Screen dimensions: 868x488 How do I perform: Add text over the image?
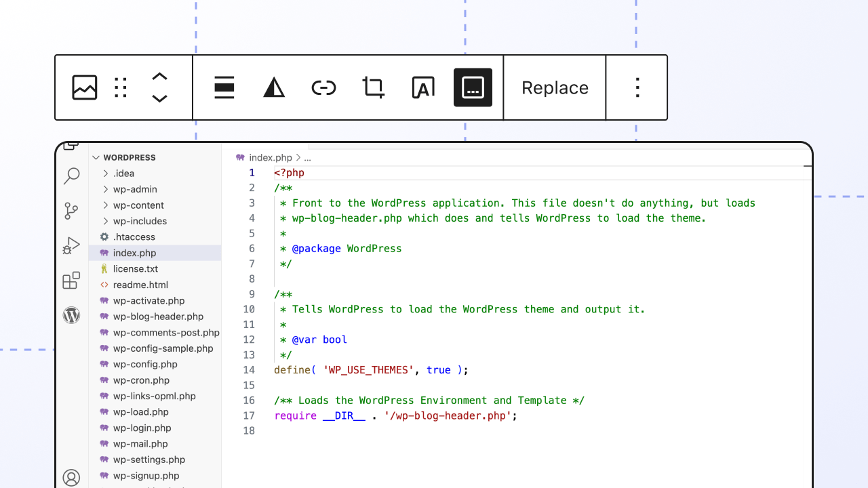click(x=422, y=87)
